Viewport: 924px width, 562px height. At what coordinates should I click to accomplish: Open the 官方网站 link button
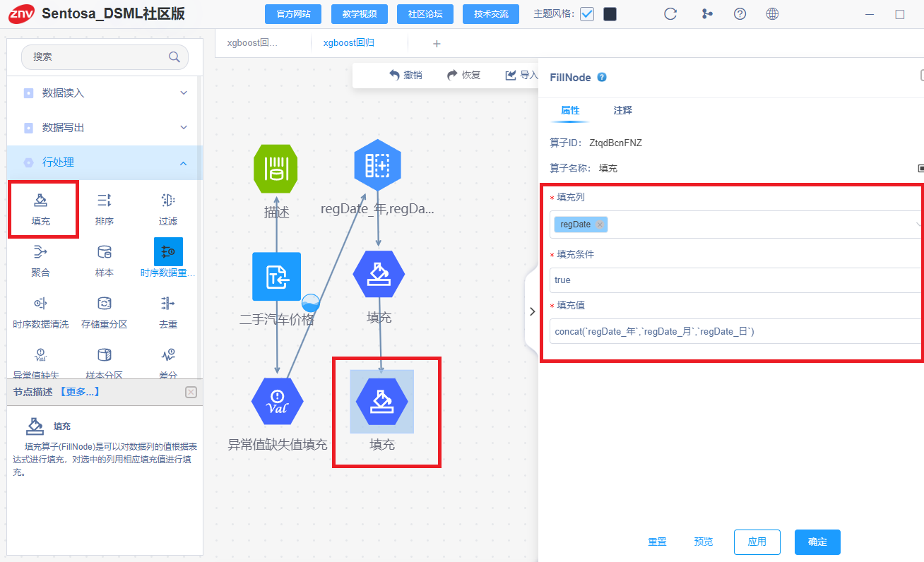coord(293,14)
